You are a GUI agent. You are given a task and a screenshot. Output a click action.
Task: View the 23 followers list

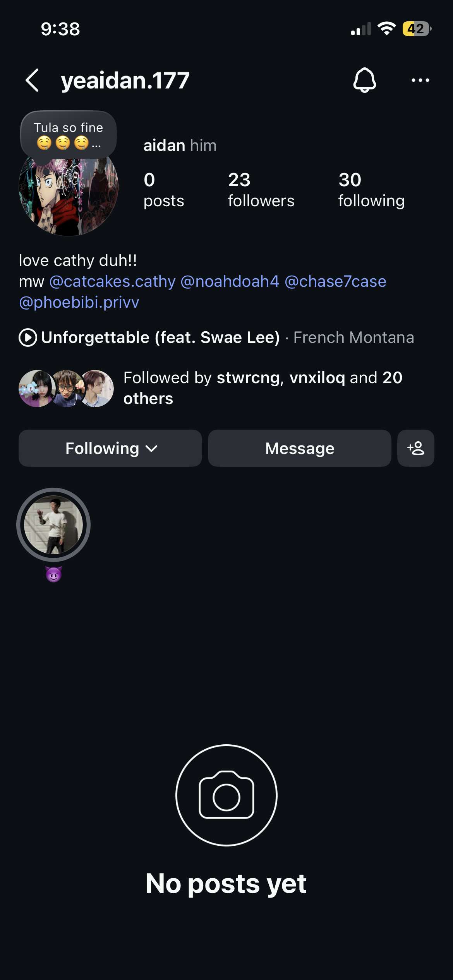[261, 190]
